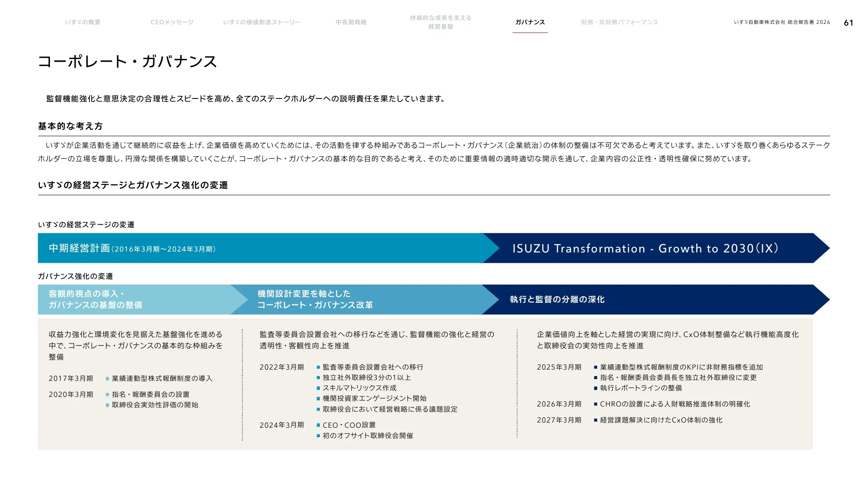Click the 客観的視点の導入・ガバナンスの基盤の整備 arrow

click(142, 299)
